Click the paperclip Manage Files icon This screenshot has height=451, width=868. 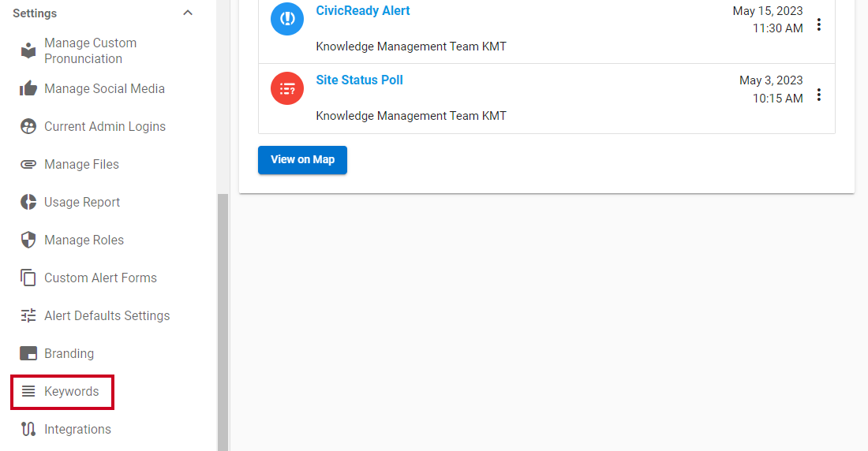click(x=28, y=164)
